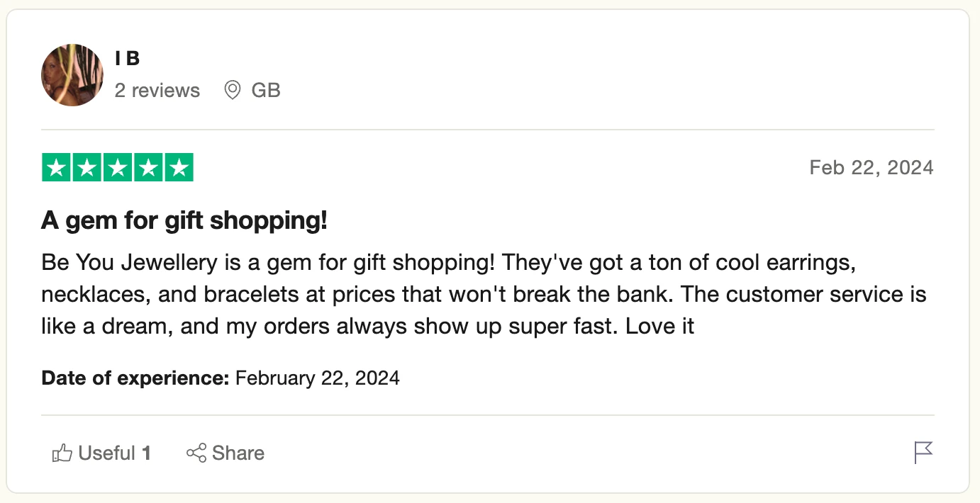Screen dimensions: 980x503
Task: Mark review as helpful via "Useful" label
Action: [106, 453]
